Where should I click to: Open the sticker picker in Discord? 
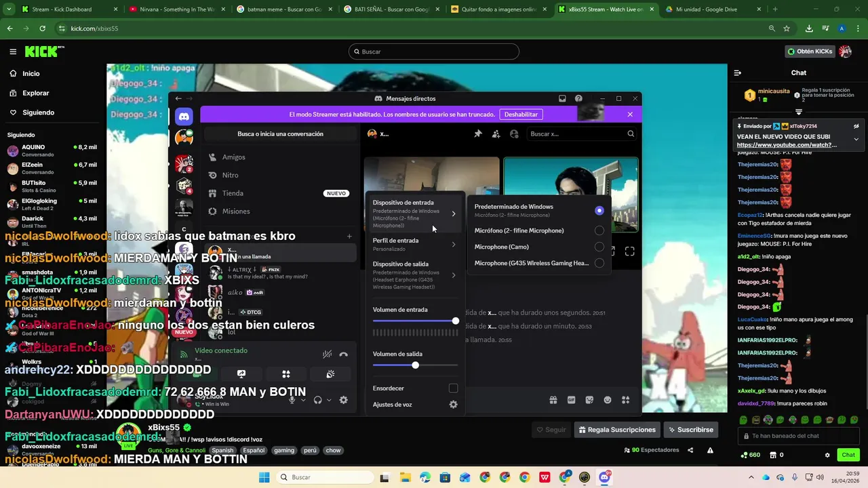589,400
